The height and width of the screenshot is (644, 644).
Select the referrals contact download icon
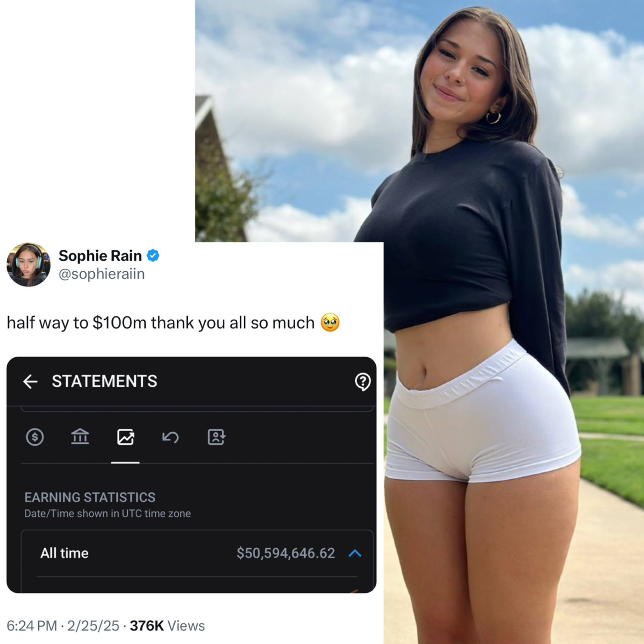tap(217, 437)
